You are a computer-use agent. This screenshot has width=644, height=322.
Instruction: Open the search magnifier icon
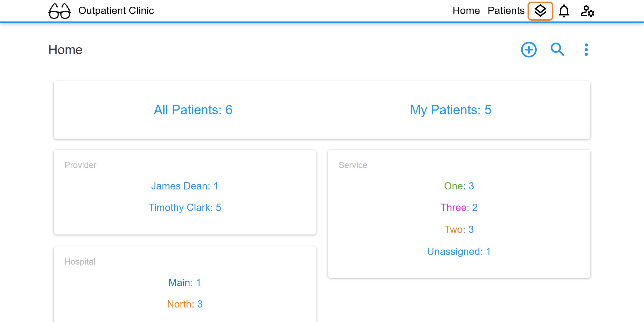click(558, 50)
